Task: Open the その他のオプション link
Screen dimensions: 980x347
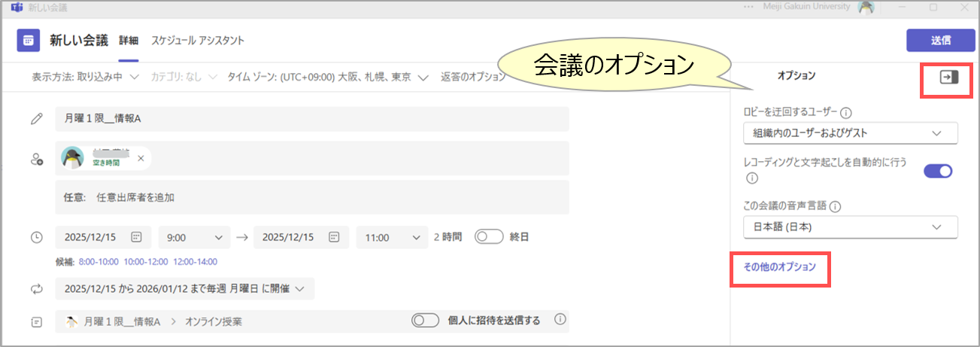Action: tap(778, 267)
